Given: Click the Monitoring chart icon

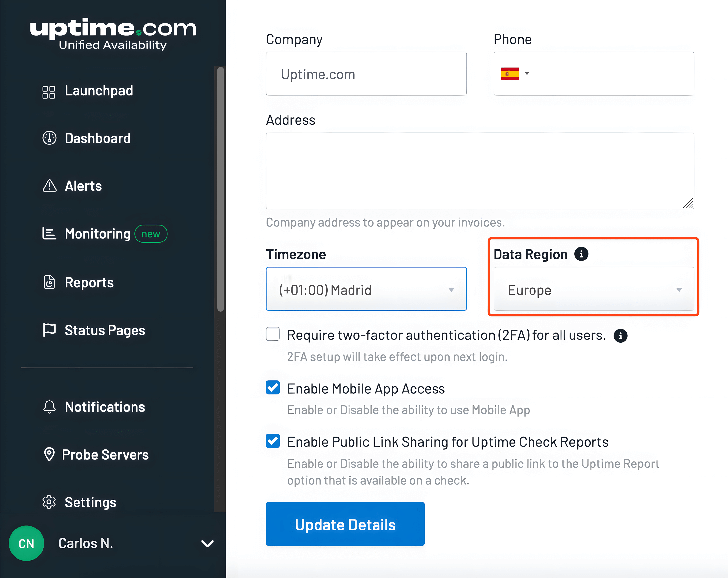Looking at the screenshot, I should 49,233.
